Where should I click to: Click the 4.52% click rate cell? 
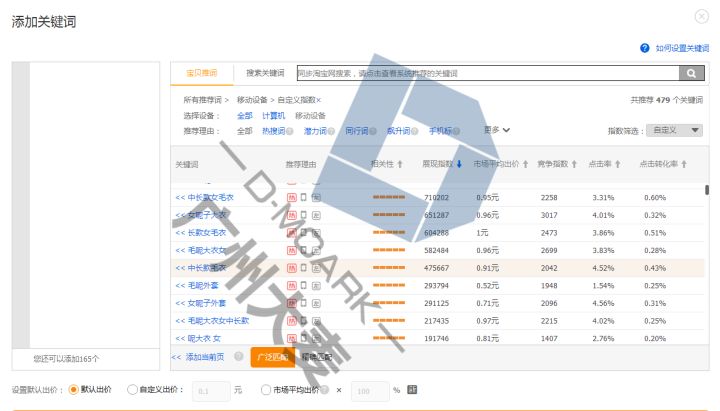pos(603,268)
